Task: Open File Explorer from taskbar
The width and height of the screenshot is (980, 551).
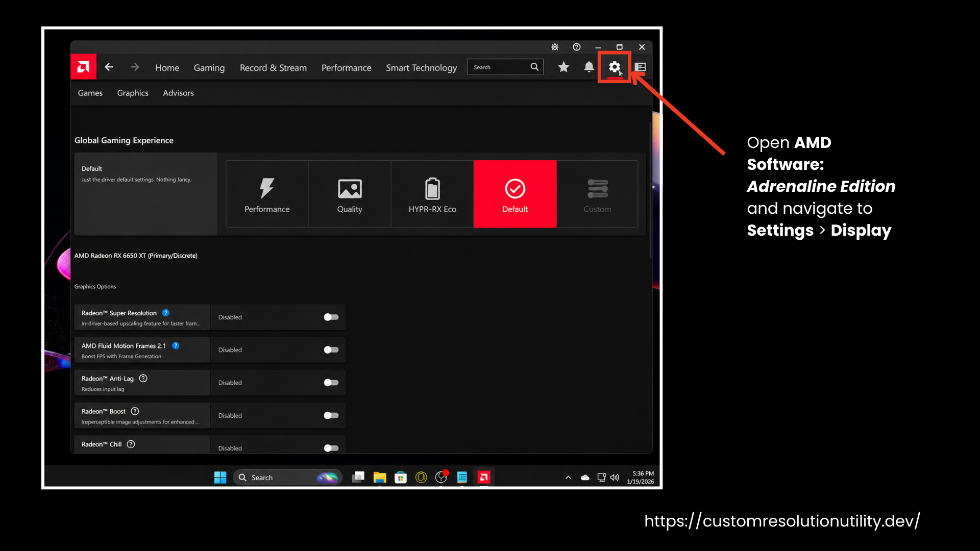Action: tap(379, 478)
